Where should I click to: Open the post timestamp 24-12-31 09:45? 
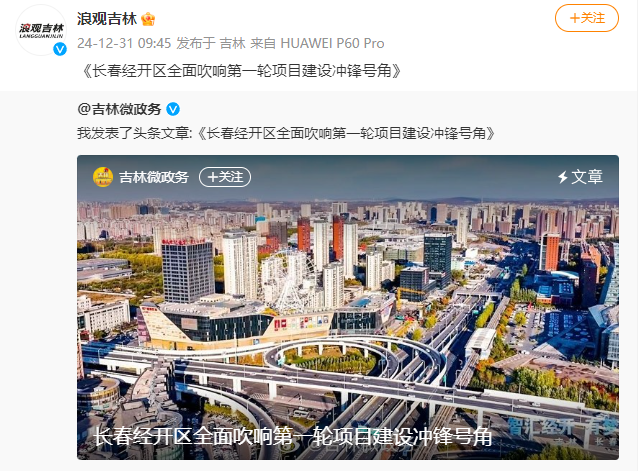[x=124, y=43]
